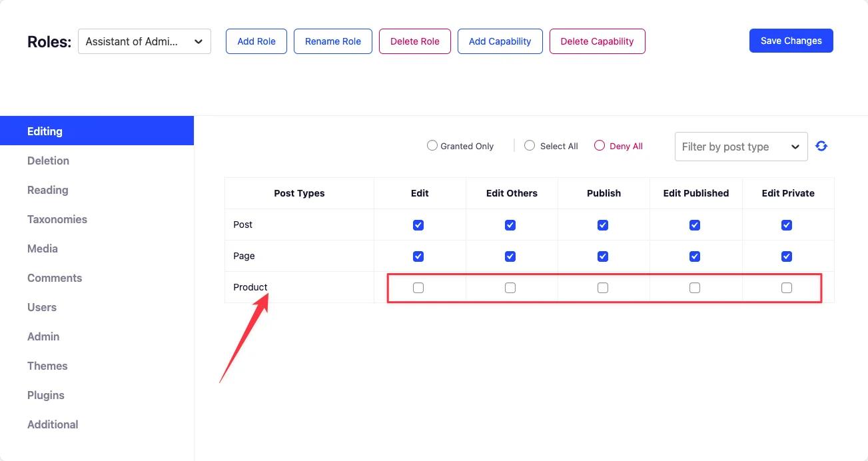This screenshot has height=461, width=868.
Task: Click the Edit Published column header
Action: tap(696, 193)
